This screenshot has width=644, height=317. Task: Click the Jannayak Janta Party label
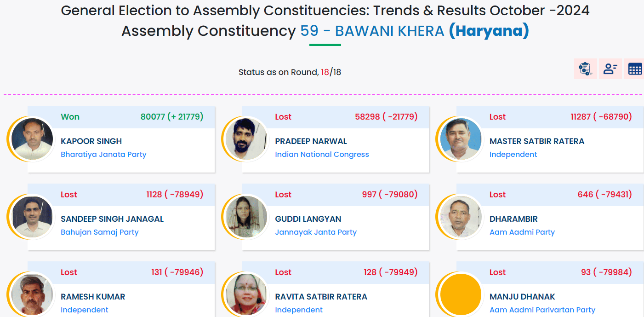[x=316, y=232]
